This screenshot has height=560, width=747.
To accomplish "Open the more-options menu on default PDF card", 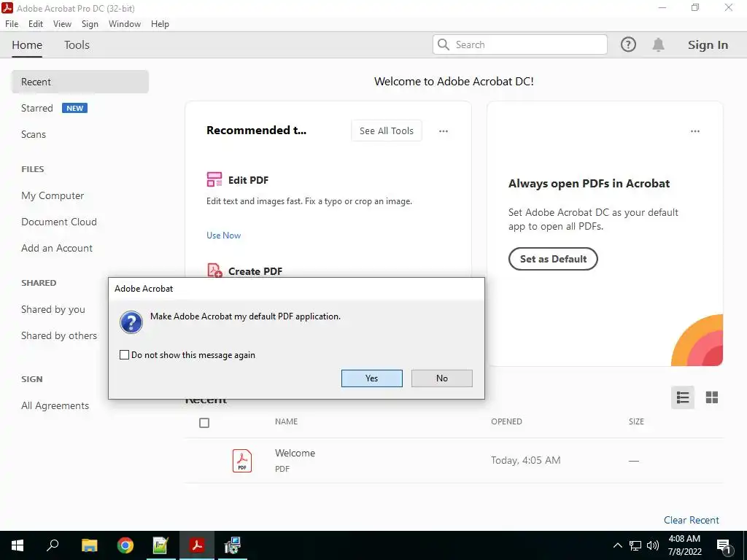I will 695,131.
